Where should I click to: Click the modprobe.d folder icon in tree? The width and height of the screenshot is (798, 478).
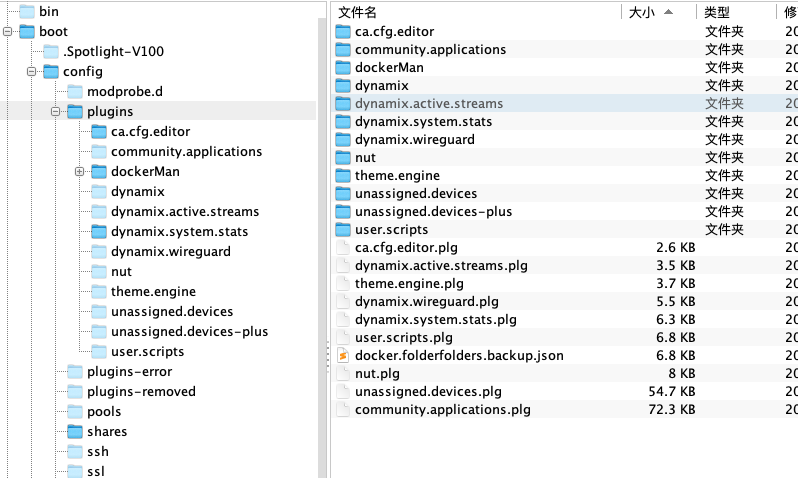(x=75, y=92)
